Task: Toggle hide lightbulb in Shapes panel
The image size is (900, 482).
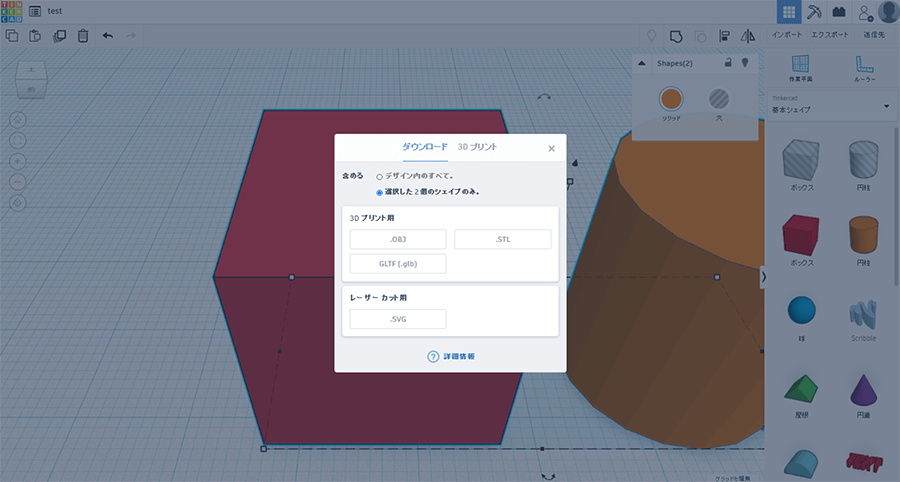Action: pyautogui.click(x=745, y=63)
